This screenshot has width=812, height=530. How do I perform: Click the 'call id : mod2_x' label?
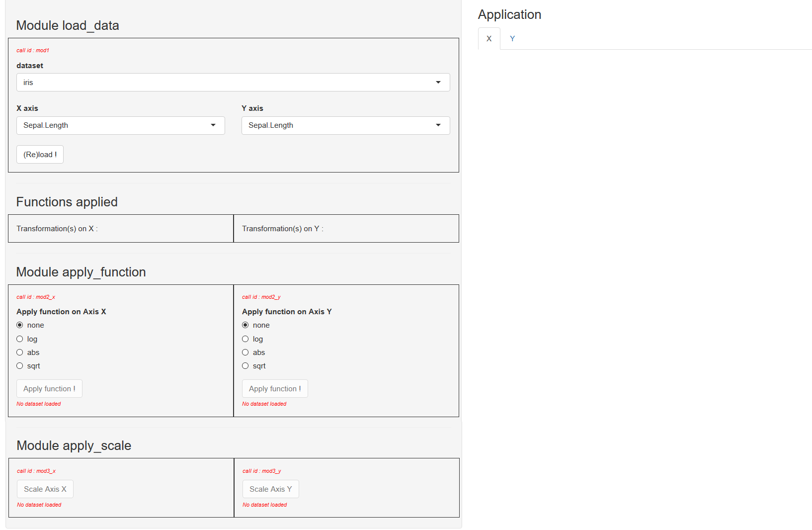pyautogui.click(x=36, y=297)
